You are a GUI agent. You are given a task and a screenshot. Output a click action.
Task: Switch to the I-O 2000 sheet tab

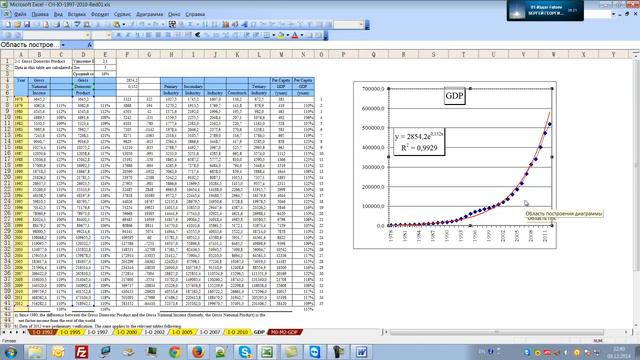pyautogui.click(x=126, y=332)
